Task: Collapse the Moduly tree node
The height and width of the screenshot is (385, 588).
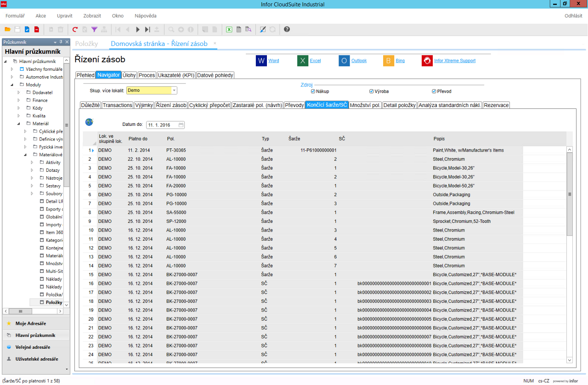Action: (x=12, y=85)
